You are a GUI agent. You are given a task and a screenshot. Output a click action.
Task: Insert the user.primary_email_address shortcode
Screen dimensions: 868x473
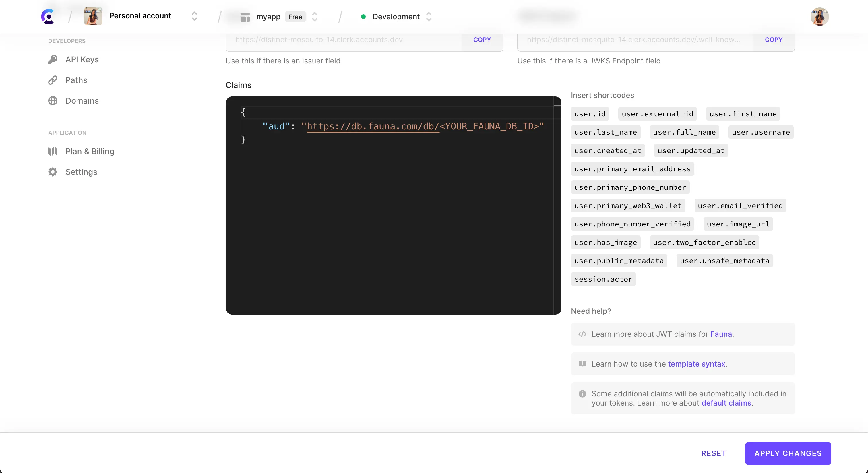[632, 169]
